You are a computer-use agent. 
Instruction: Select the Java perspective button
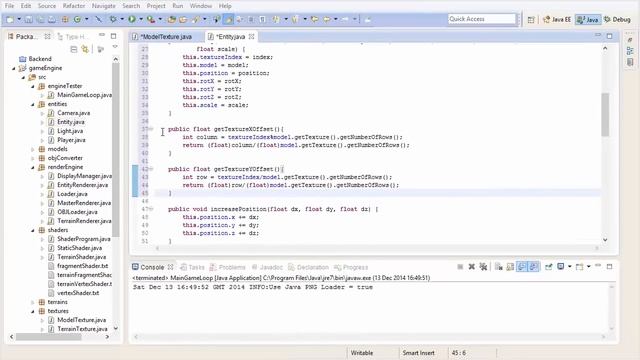pos(588,20)
